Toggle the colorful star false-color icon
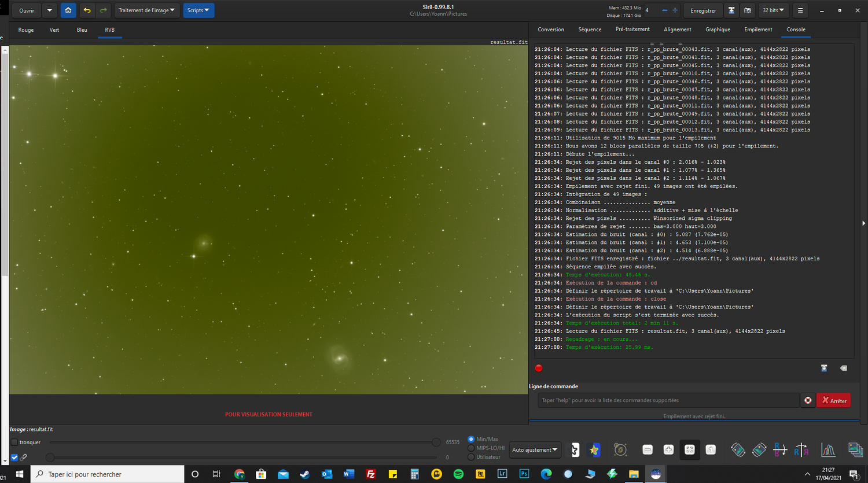The width and height of the screenshot is (868, 483). click(594, 450)
